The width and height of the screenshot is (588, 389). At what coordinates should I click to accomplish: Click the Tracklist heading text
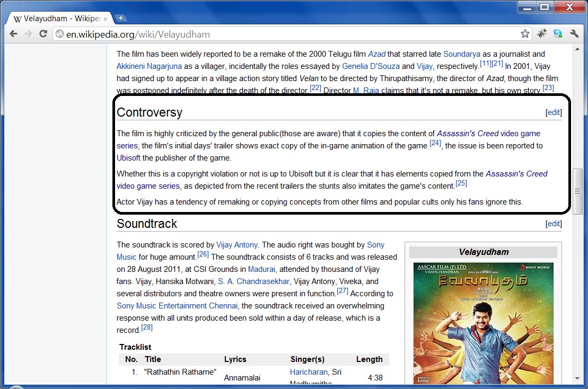point(135,347)
